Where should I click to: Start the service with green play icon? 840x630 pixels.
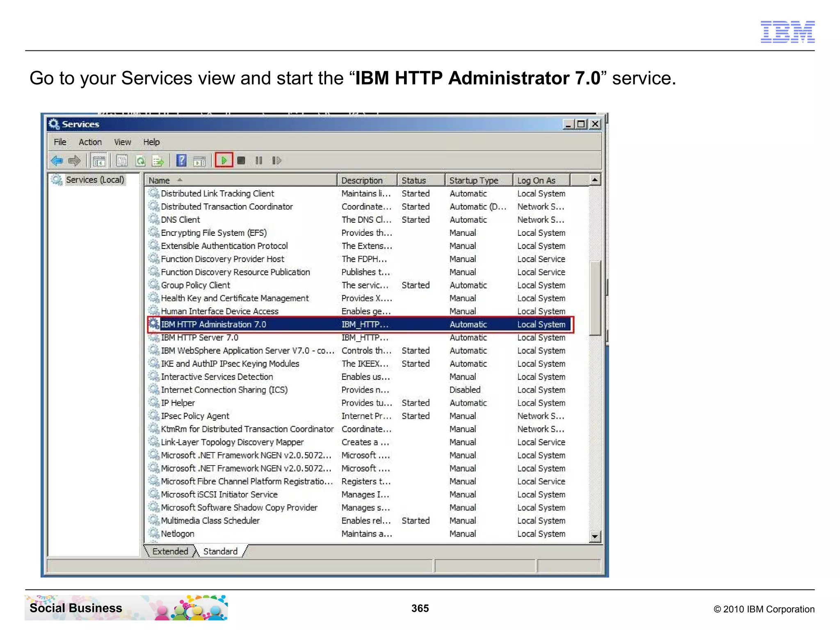pyautogui.click(x=224, y=160)
